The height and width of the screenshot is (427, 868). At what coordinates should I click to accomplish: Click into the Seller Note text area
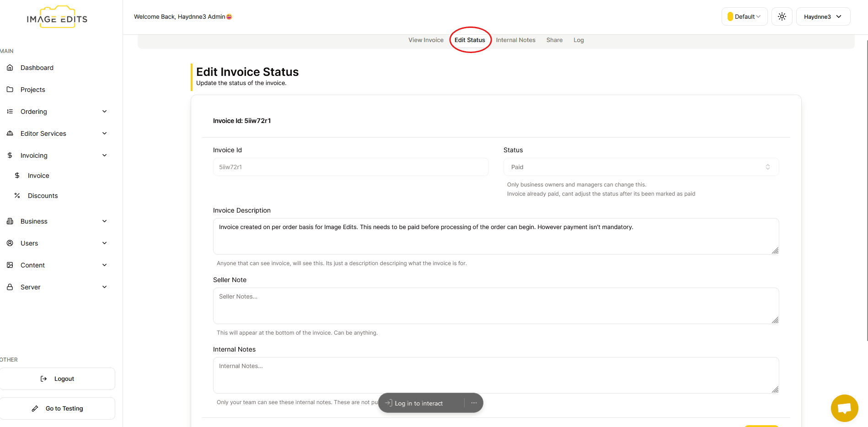pos(496,305)
